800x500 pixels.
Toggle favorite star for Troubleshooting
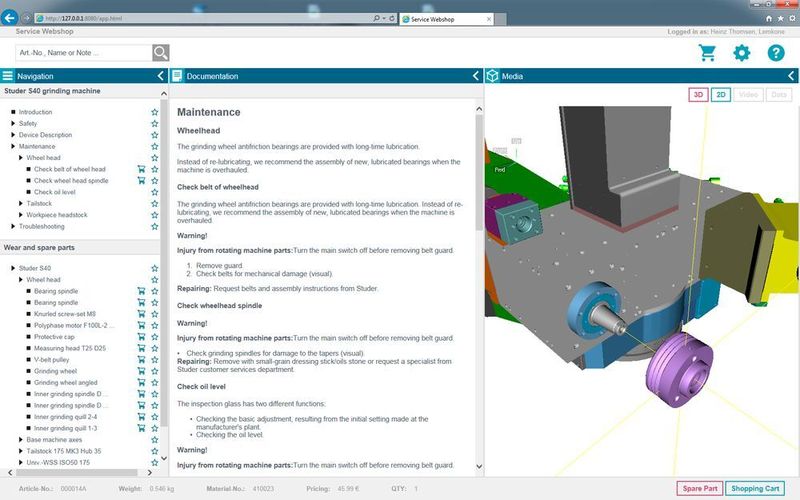coord(154,226)
